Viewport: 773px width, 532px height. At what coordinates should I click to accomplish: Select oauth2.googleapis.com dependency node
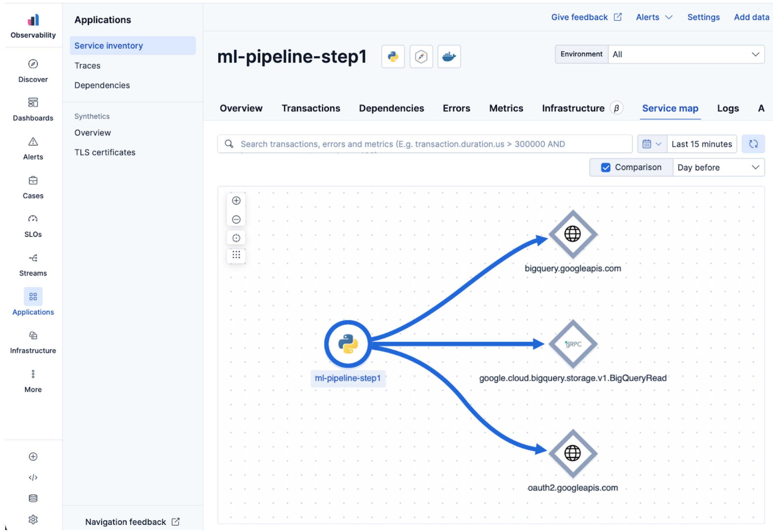(573, 454)
